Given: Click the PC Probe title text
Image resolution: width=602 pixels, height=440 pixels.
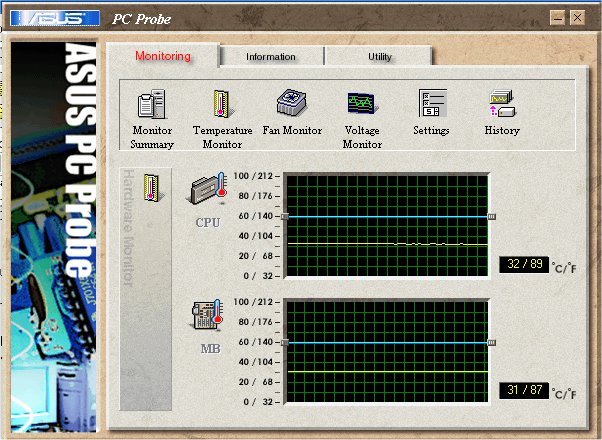Looking at the screenshot, I should click(141, 19).
